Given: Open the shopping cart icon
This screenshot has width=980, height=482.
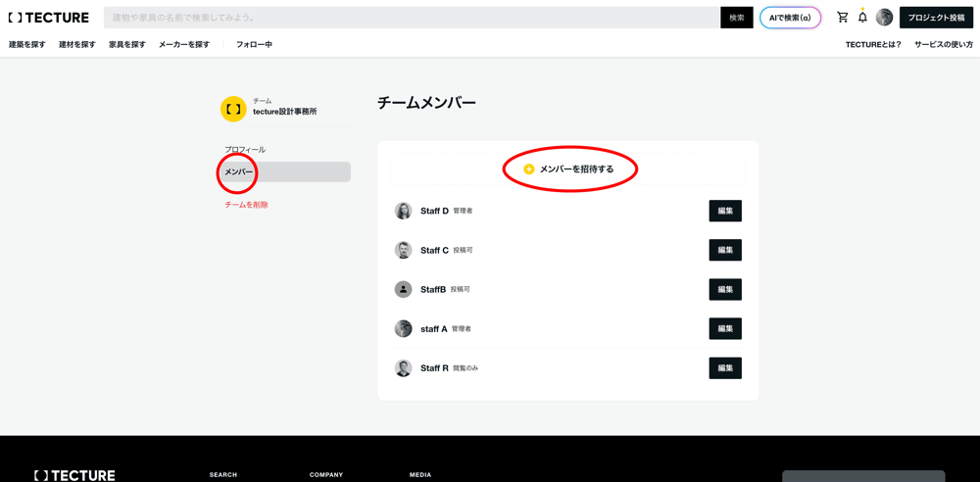Looking at the screenshot, I should (x=842, y=18).
